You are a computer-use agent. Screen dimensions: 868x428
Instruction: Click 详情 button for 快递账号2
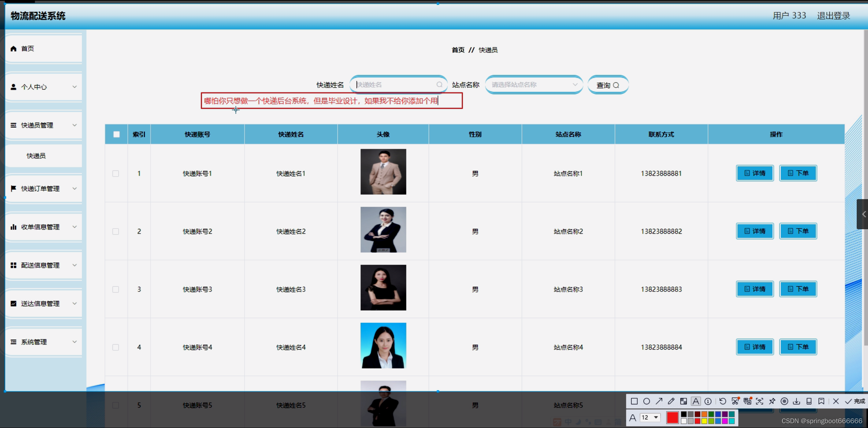755,231
